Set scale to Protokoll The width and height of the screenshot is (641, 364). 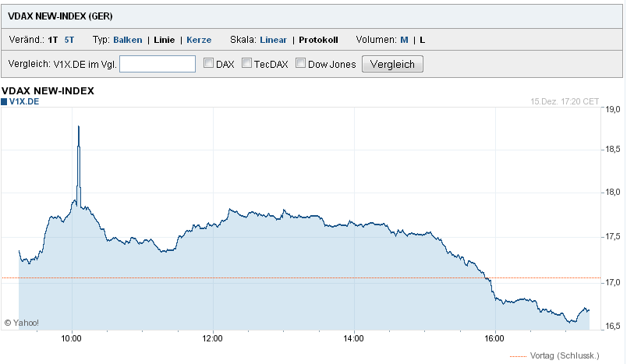318,40
